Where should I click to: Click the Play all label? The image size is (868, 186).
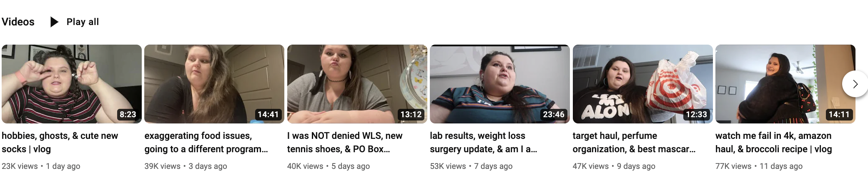(x=83, y=22)
